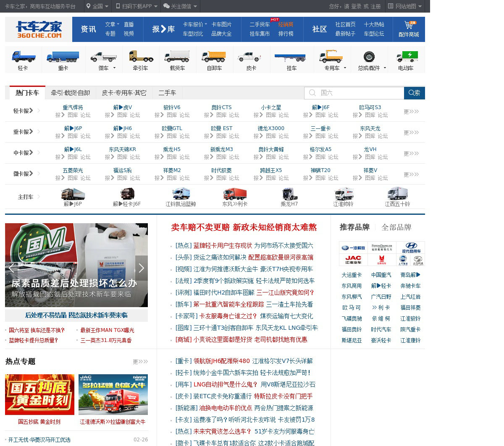Screen dimensions: 504x446
Task: Switch to the 皮卡·专用车·其它 tab
Action: pyautogui.click(x=124, y=93)
